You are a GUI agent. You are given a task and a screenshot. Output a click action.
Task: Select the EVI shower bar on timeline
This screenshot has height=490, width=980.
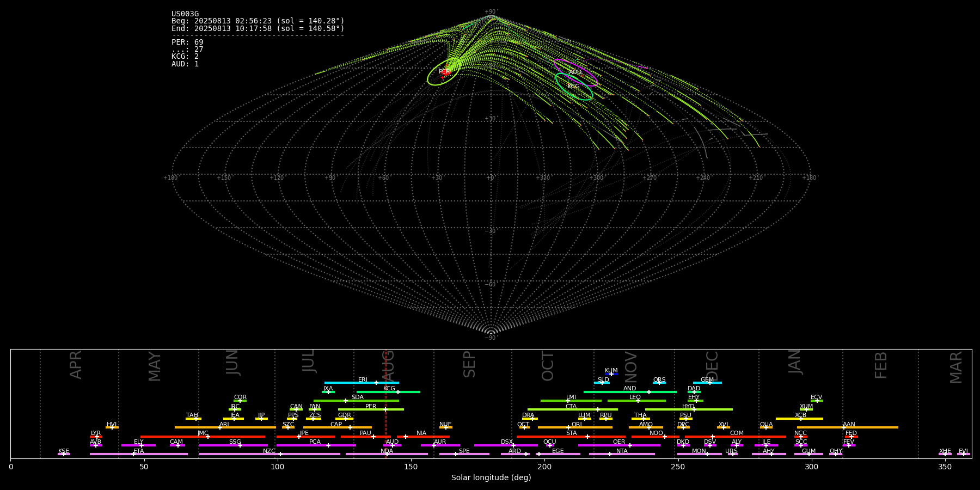click(964, 454)
